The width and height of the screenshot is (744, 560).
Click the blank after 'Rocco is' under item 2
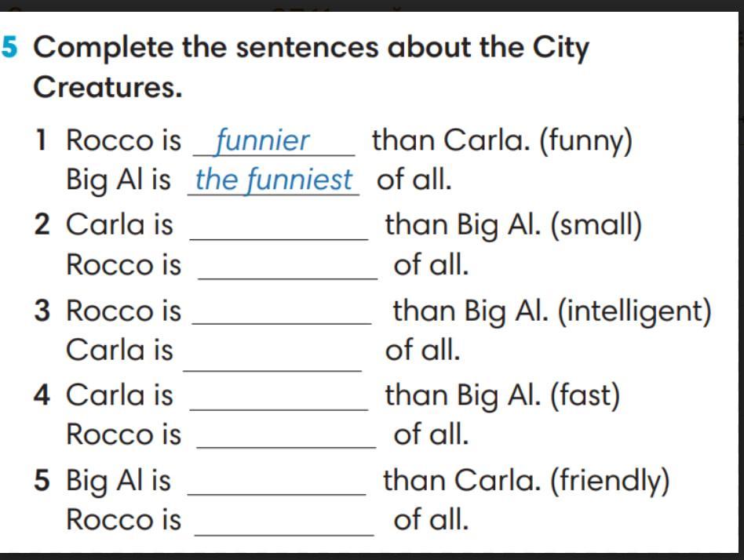287,268
